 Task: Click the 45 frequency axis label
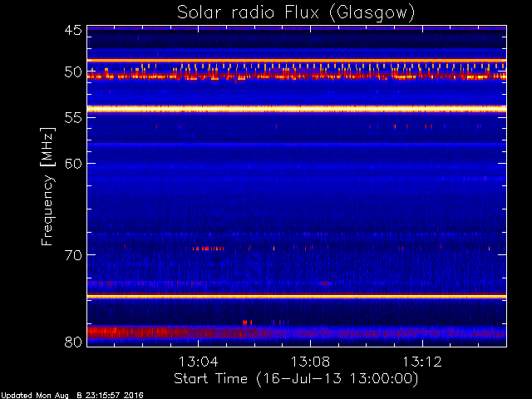[73, 30]
